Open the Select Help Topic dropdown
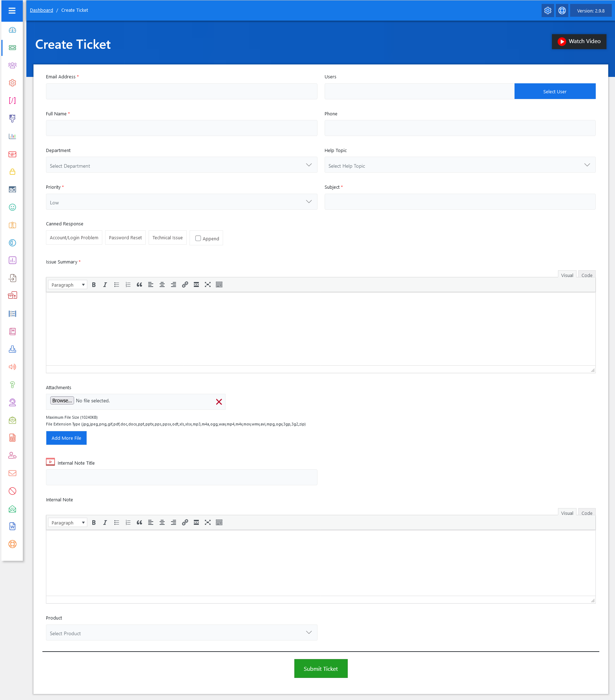Screen dimensions: 615x700 [x=460, y=165]
